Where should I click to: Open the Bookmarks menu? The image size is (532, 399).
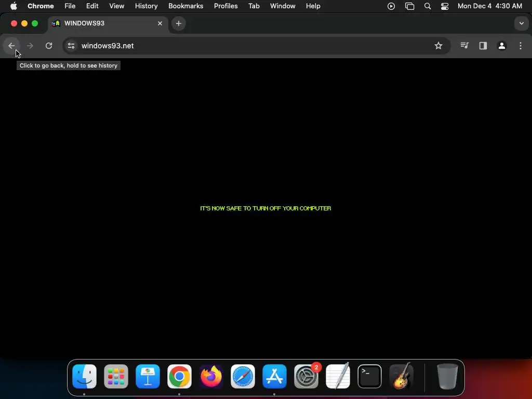pyautogui.click(x=186, y=6)
